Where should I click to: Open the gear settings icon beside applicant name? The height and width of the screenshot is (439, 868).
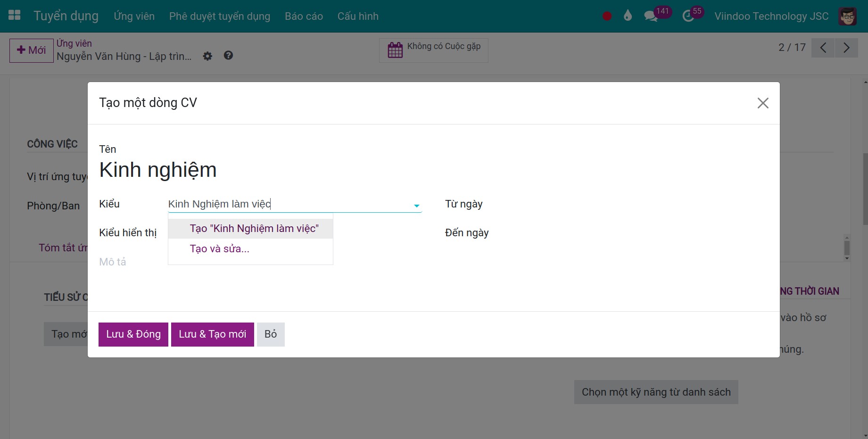207,56
